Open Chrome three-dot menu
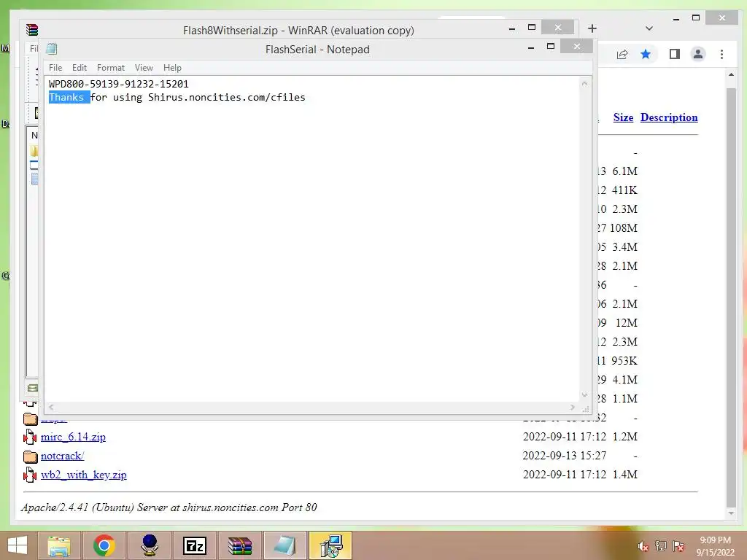The width and height of the screenshot is (747, 560). pos(721,54)
